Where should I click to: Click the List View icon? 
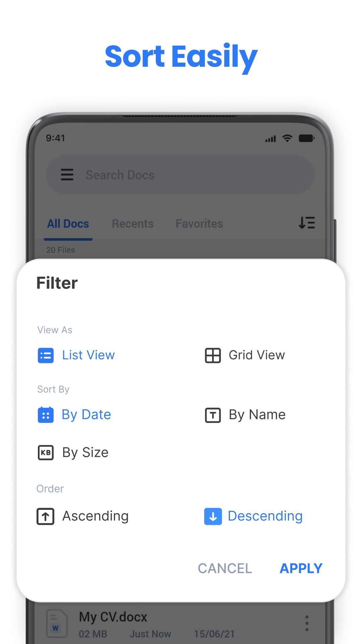46,356
